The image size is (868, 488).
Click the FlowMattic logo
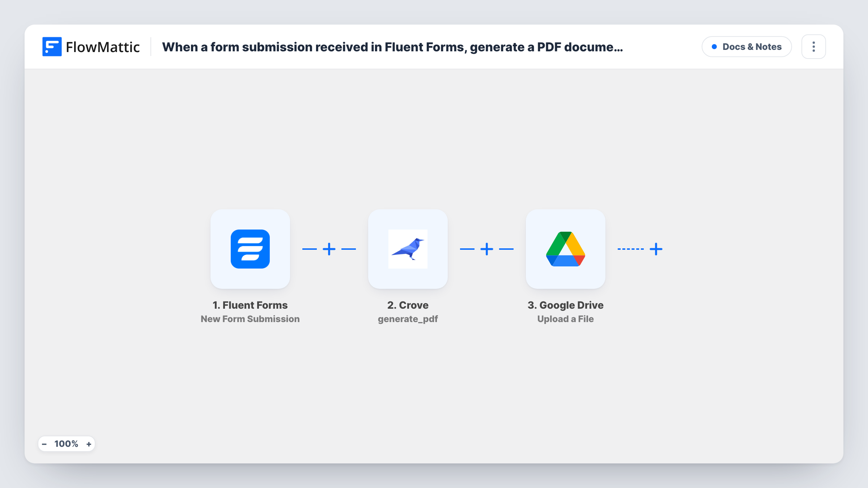[91, 47]
